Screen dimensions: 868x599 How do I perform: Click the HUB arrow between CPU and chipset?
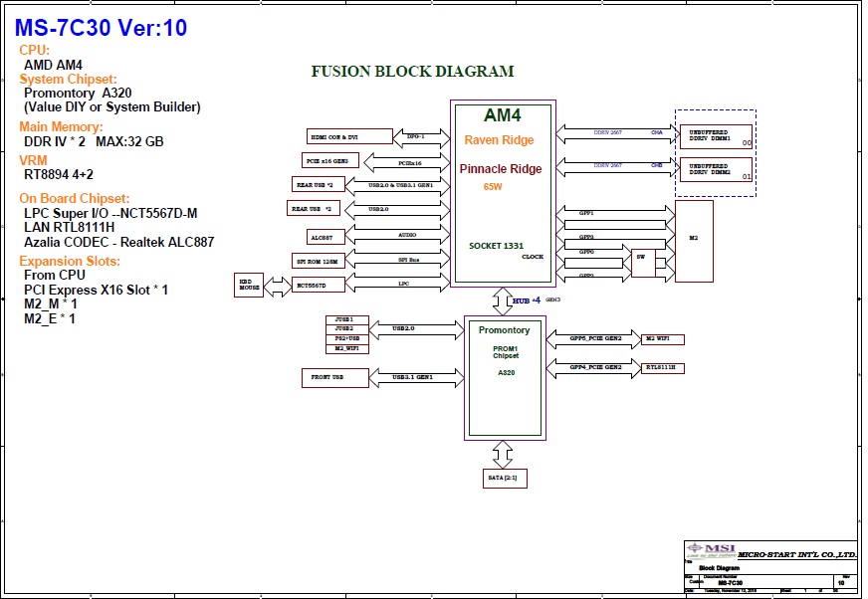pyautogui.click(x=502, y=299)
